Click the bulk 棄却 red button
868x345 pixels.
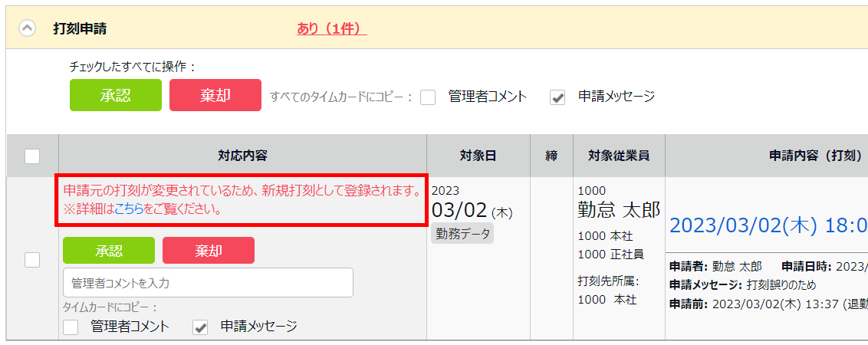[215, 95]
